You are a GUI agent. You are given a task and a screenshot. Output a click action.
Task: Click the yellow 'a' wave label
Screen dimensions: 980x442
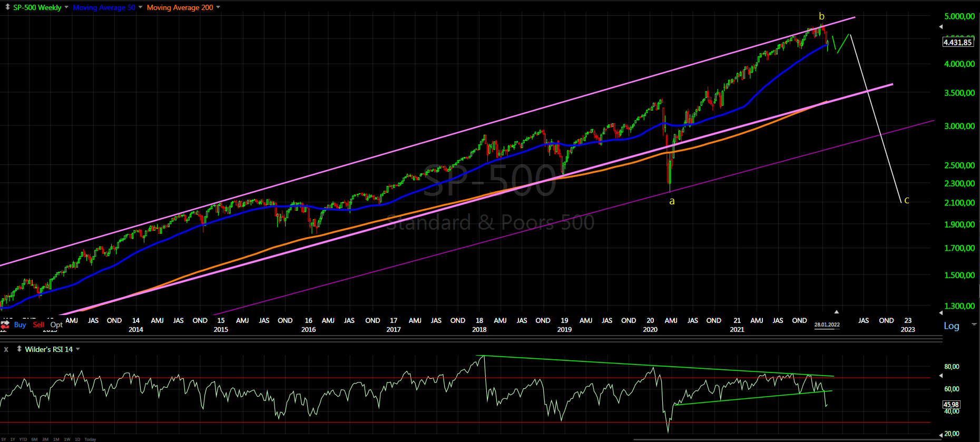(672, 201)
